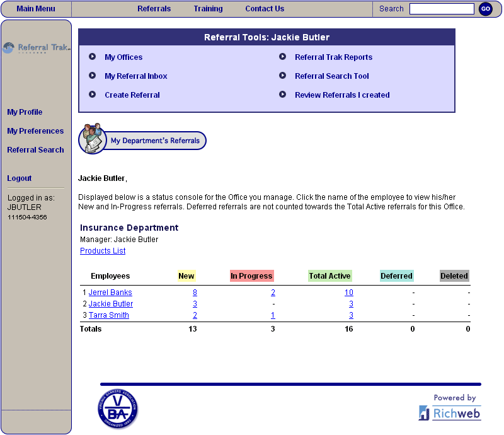Click Jerrel Banks In Progress count 2
This screenshot has width=504, height=435.
(x=273, y=293)
